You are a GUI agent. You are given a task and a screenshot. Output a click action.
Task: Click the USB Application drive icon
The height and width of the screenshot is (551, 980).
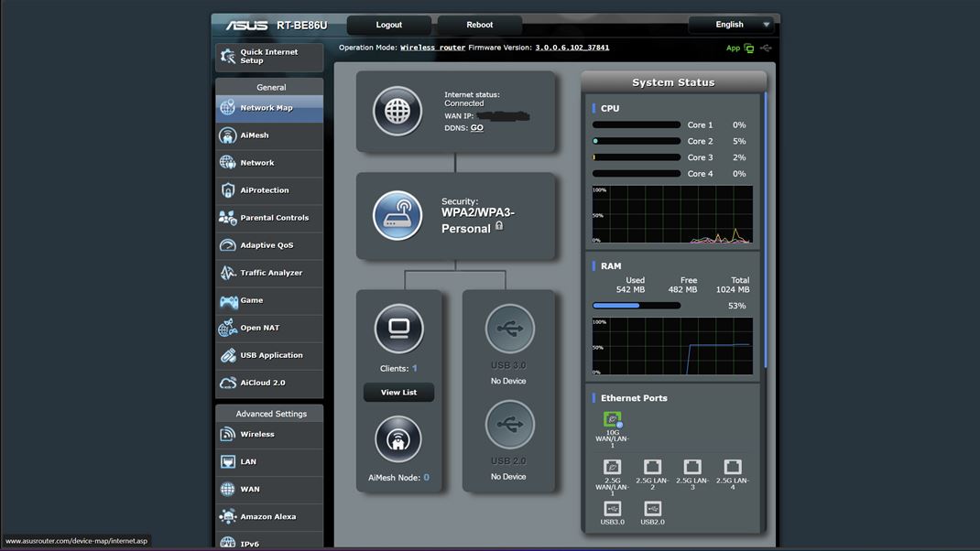point(227,355)
